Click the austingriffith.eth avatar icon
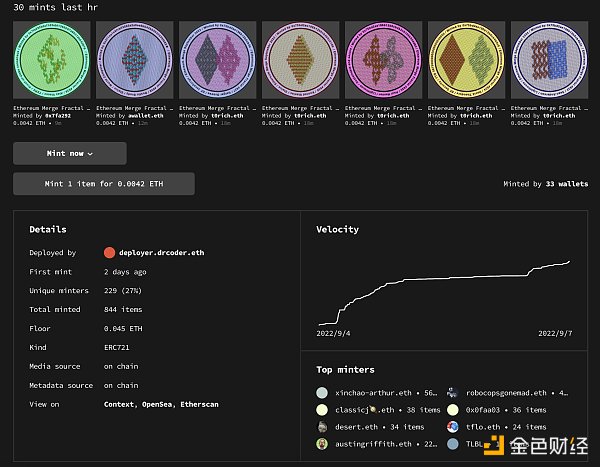The width and height of the screenshot is (600, 467). [x=322, y=444]
